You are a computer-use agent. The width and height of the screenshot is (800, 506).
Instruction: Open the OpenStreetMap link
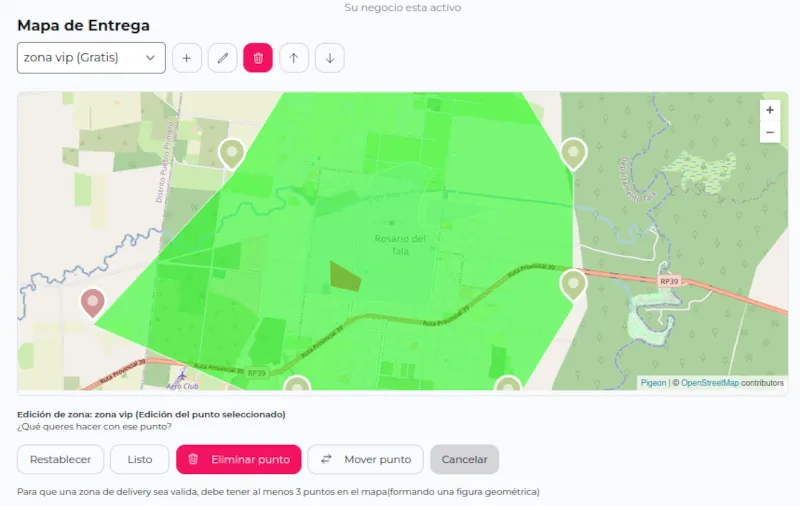pos(710,383)
